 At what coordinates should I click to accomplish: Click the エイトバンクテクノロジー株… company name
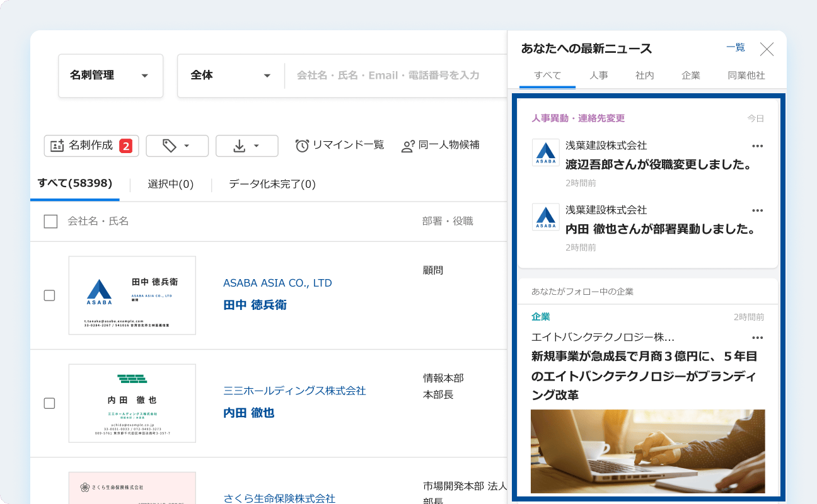603,337
